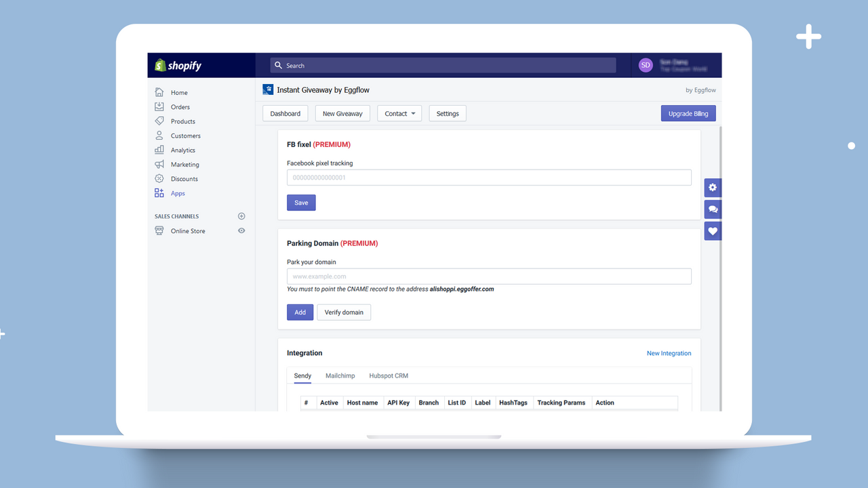Click the SALES CHANNELS heading
Image resolution: width=868 pixels, height=488 pixels.
click(x=177, y=217)
